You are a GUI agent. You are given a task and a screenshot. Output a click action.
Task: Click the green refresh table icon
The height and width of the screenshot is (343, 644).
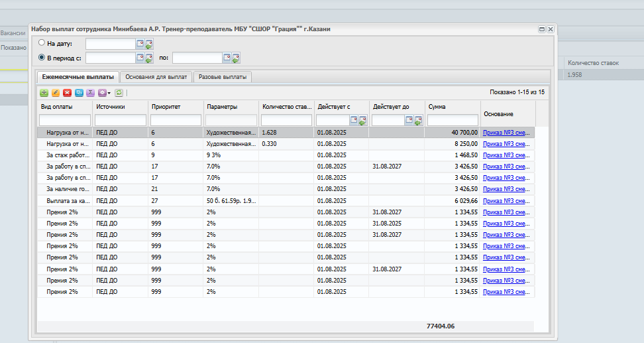click(119, 93)
